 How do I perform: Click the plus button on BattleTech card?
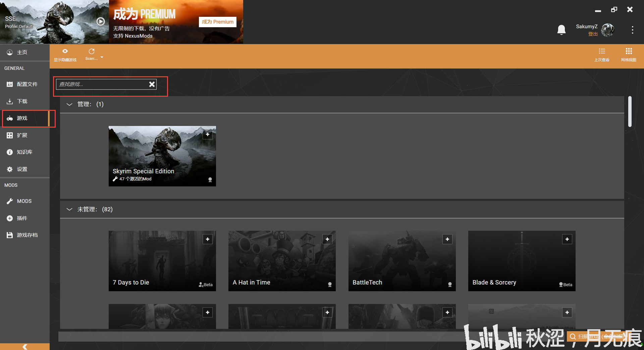coord(447,239)
